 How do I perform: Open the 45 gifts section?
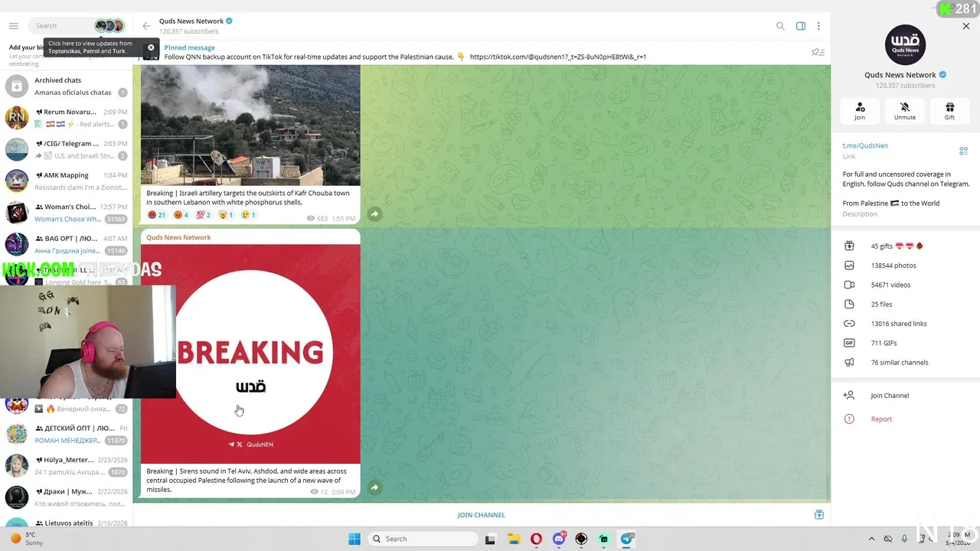[906, 246]
